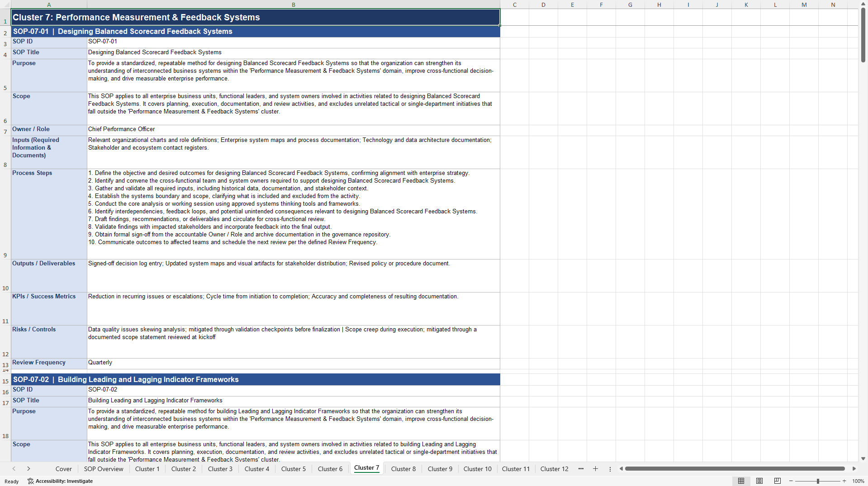Switch to Cluster 4 sheet
Viewport: 868px width, 486px height.
257,469
